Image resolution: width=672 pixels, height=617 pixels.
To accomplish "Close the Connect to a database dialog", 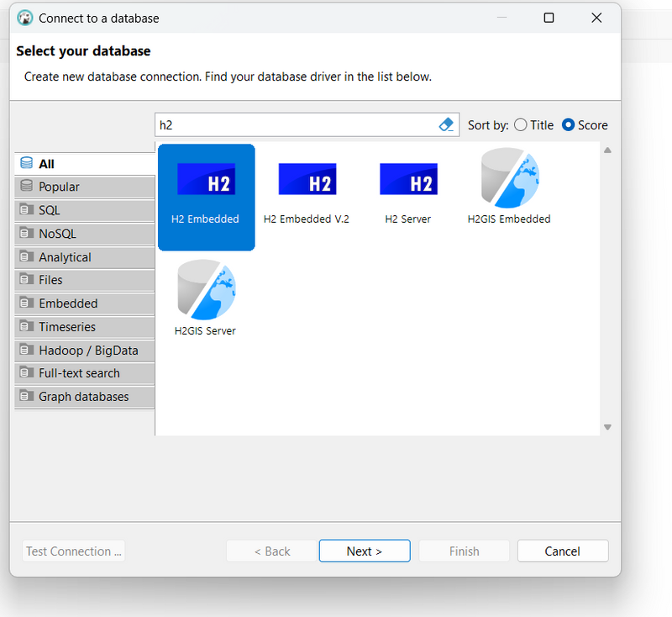I will coord(596,18).
